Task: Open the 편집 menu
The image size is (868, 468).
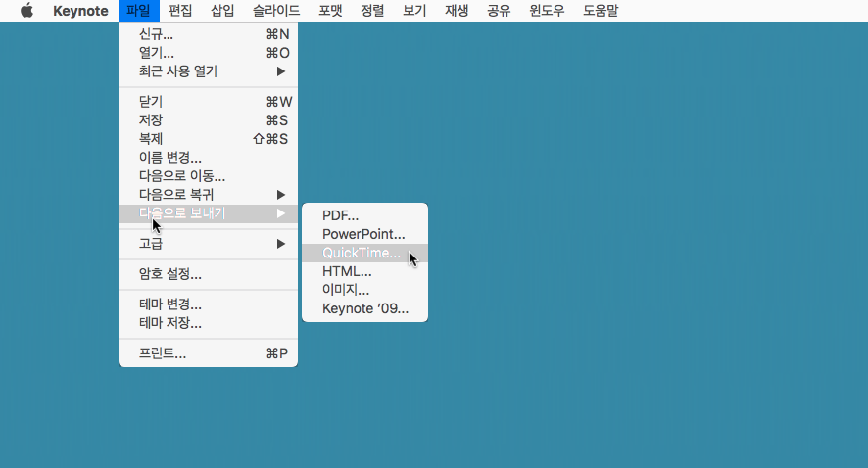Action: point(180,11)
